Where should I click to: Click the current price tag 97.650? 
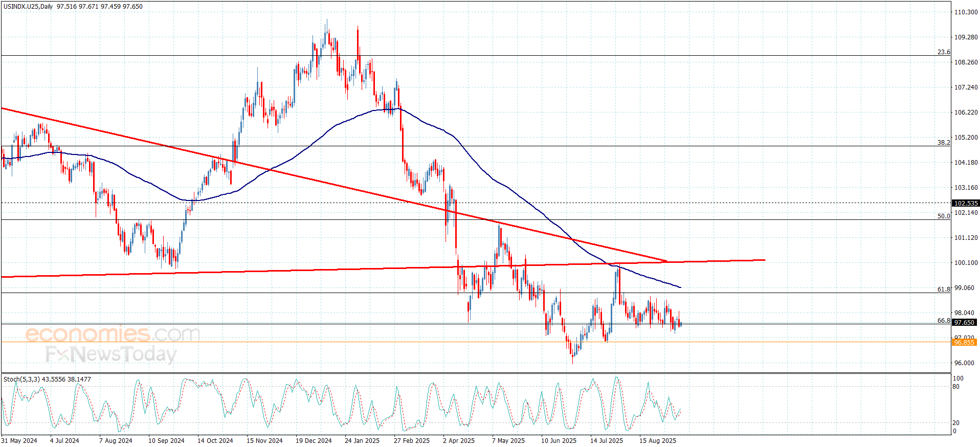[964, 323]
